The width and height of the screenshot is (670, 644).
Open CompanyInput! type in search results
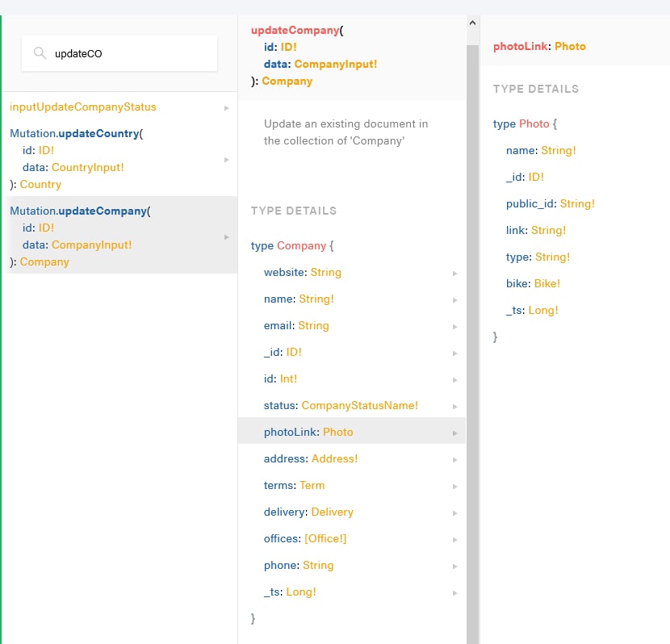[91, 245]
